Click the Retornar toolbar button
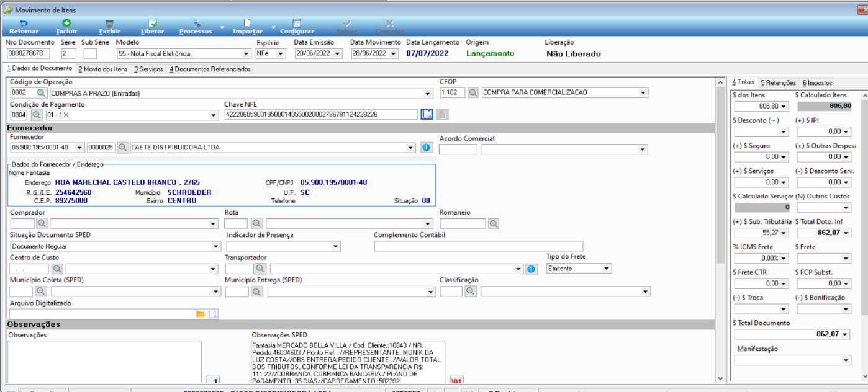 point(24,27)
